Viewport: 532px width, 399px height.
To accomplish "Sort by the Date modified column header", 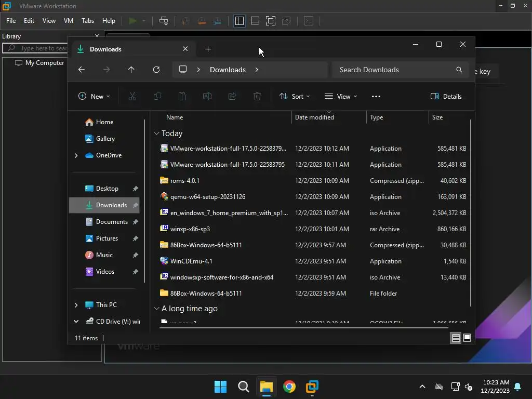I will coord(314,117).
